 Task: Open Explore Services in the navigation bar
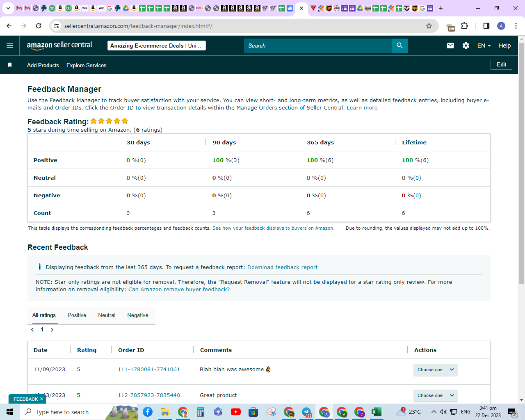(x=87, y=65)
